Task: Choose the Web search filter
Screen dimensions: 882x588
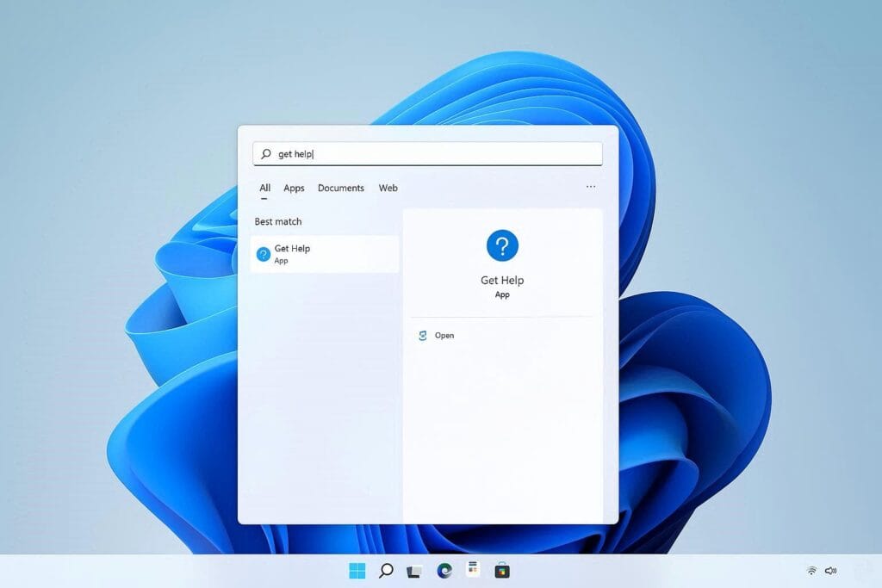Action: [388, 188]
